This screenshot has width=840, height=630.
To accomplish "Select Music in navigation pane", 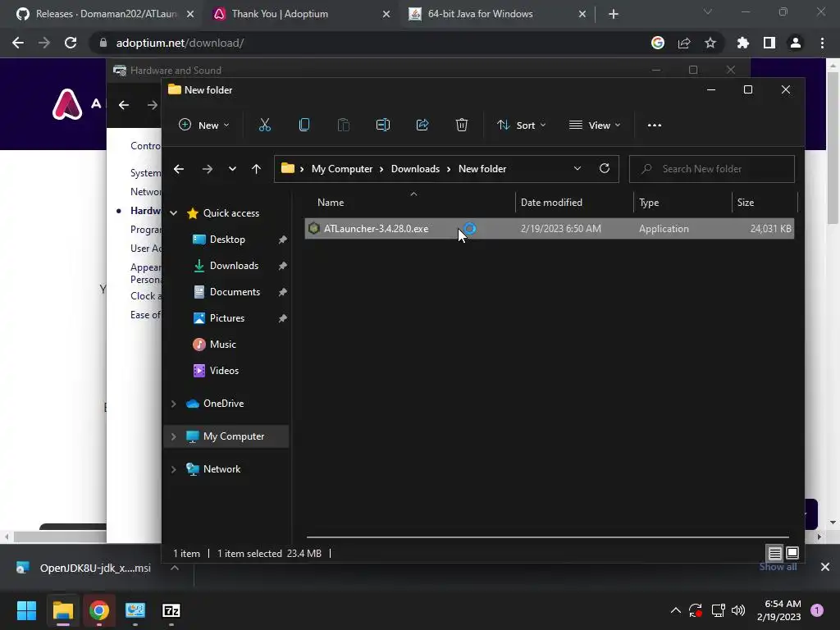I will tap(222, 345).
